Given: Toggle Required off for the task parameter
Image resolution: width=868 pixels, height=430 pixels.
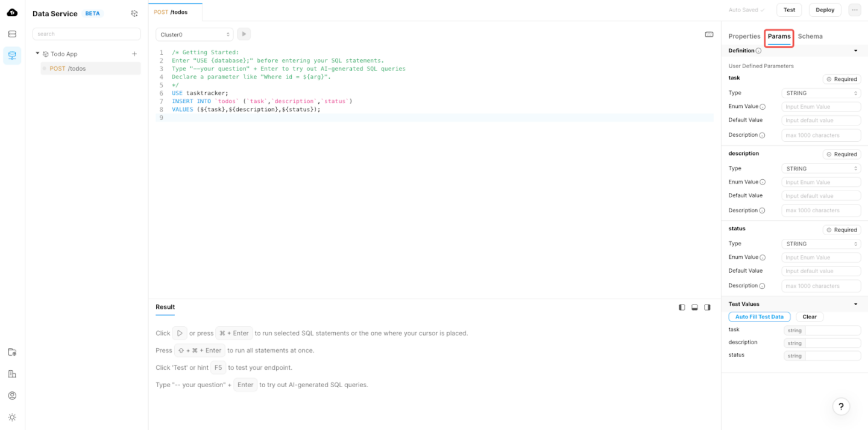Looking at the screenshot, I should tap(841, 79).
